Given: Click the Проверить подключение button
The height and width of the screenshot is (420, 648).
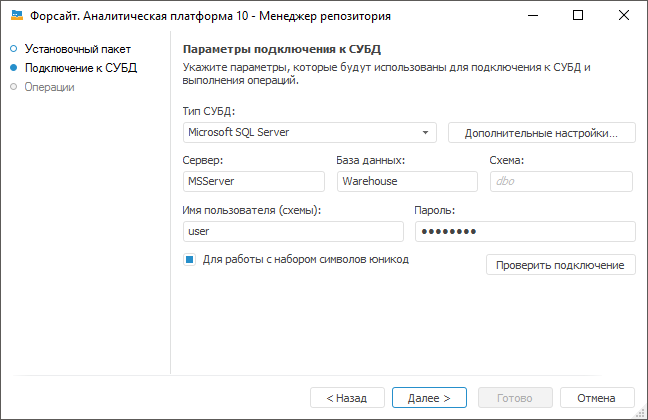Looking at the screenshot, I should [x=560, y=265].
